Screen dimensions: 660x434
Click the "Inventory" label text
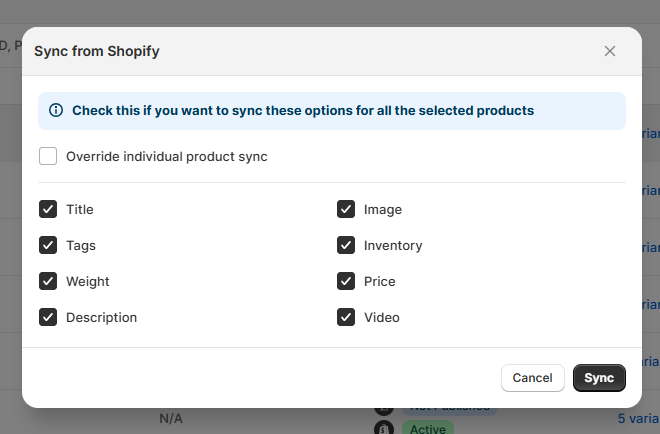point(393,245)
